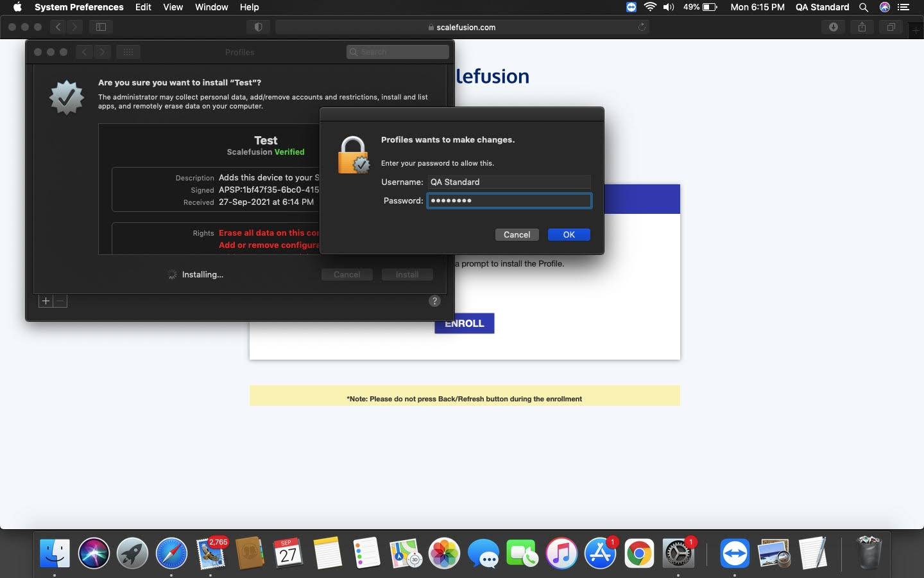Viewport: 924px width, 578px height.
Task: Click the ENROLL button on webpage
Action: [465, 323]
